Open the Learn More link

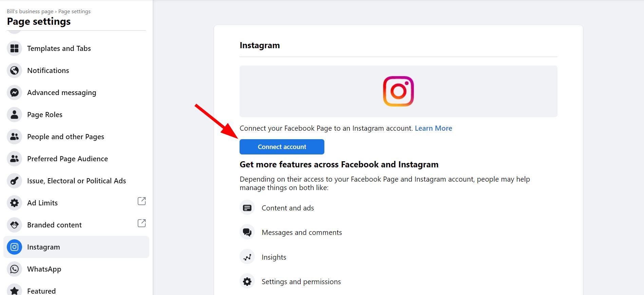coord(433,128)
